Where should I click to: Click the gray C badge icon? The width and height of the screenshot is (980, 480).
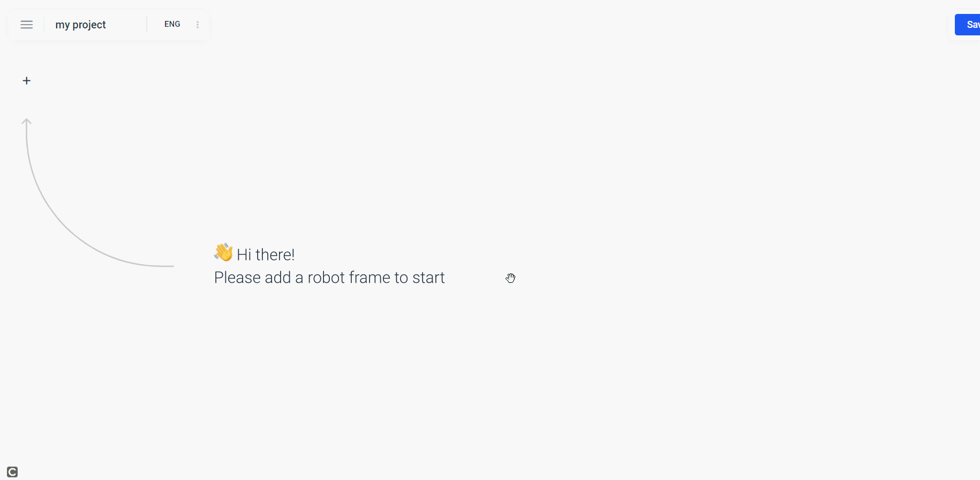(12, 472)
